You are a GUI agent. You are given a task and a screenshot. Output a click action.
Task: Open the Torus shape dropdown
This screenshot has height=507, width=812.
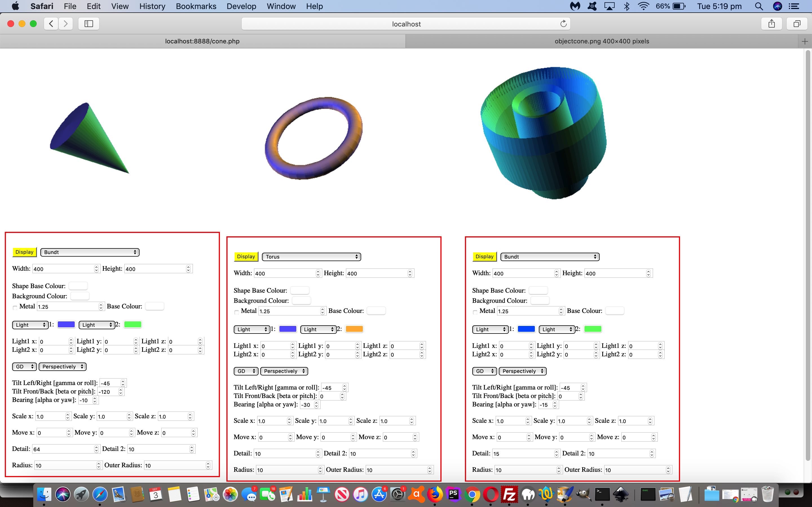(x=311, y=257)
